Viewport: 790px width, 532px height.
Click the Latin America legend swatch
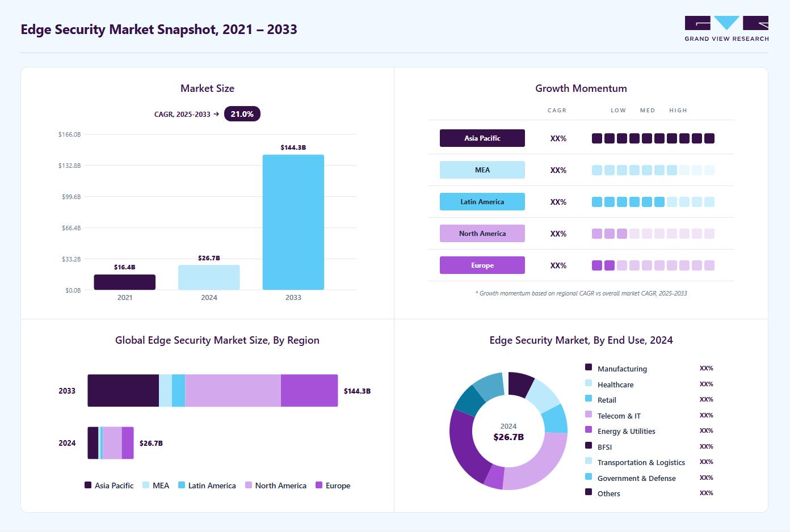point(182,485)
